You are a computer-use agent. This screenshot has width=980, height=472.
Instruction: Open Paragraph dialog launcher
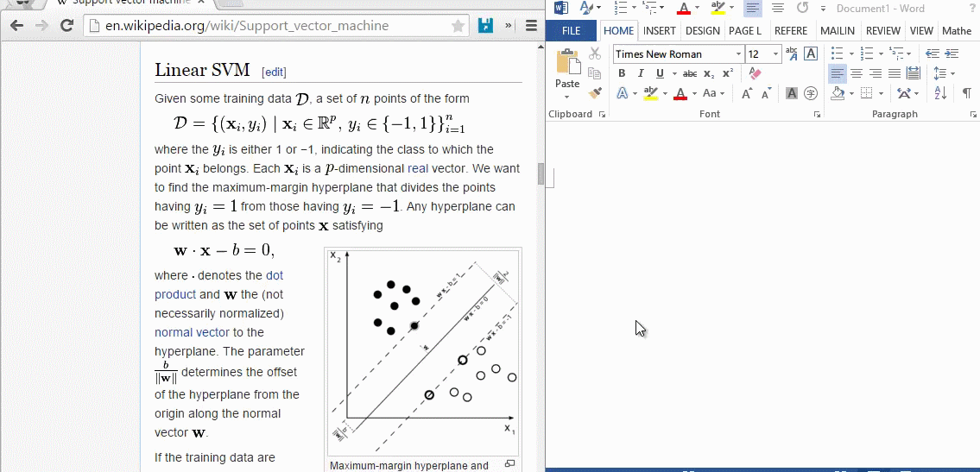[973, 115]
